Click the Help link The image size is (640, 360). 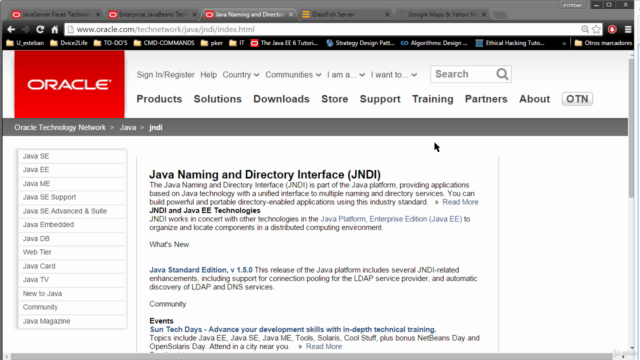tap(209, 75)
